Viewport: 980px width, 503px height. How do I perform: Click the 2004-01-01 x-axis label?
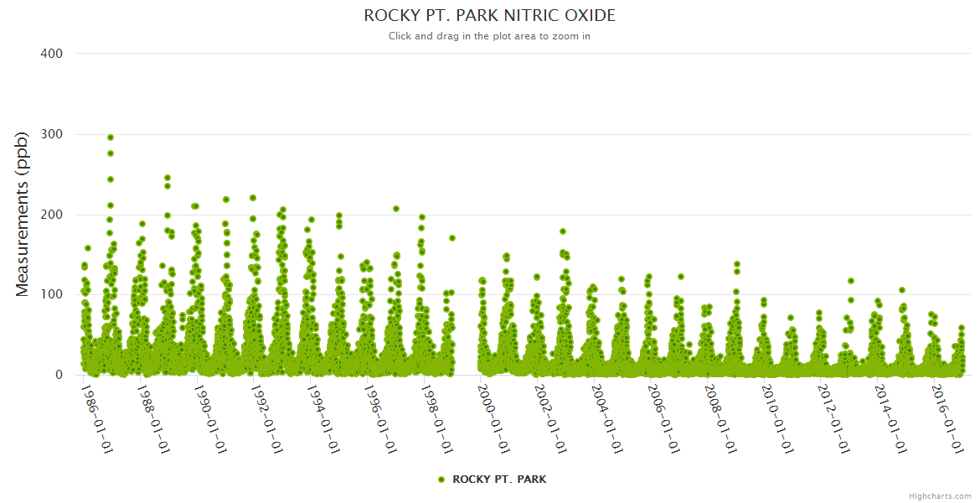[607, 419]
